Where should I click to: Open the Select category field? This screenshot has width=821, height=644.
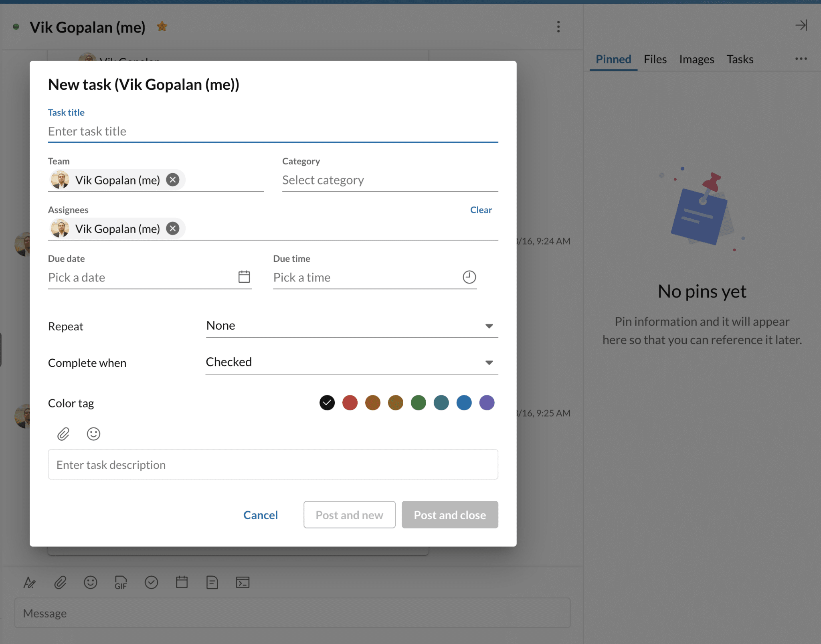click(390, 180)
